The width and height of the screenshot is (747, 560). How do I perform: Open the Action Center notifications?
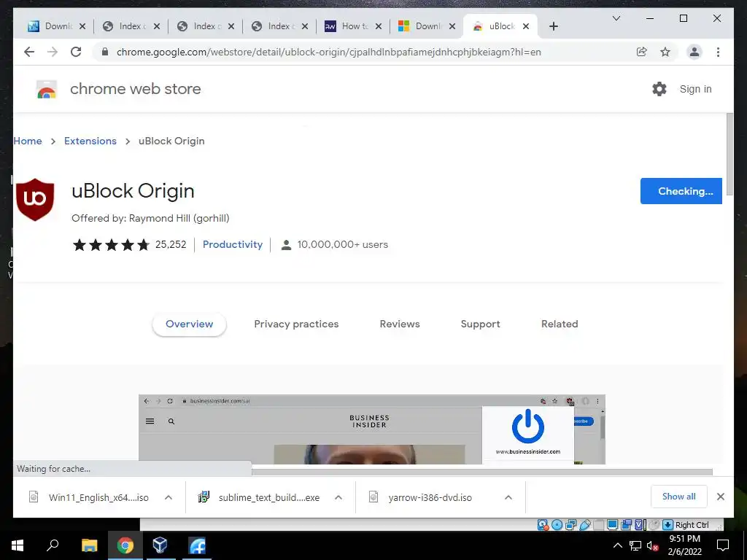pos(723,545)
